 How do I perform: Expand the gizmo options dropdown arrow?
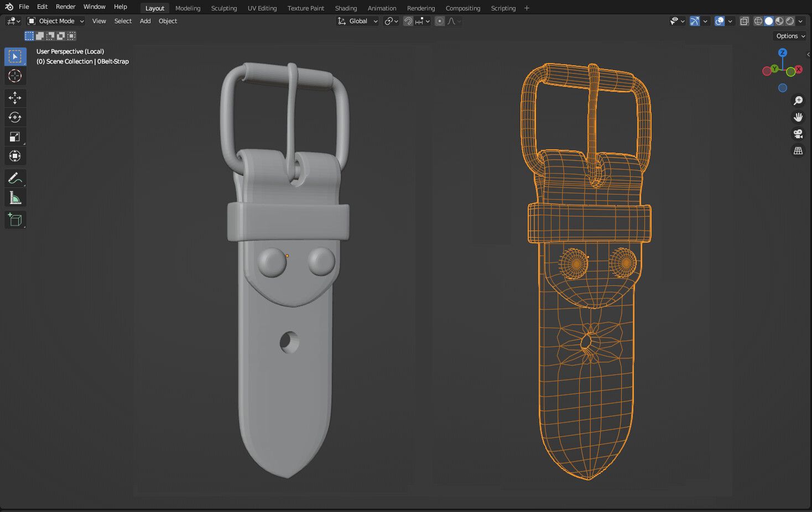(x=705, y=21)
